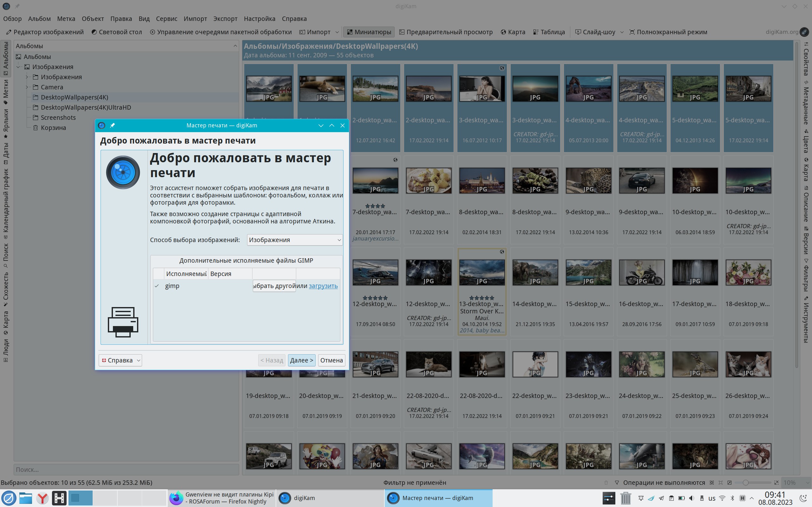
Task: Open image selection method combo box
Action: [295, 240]
